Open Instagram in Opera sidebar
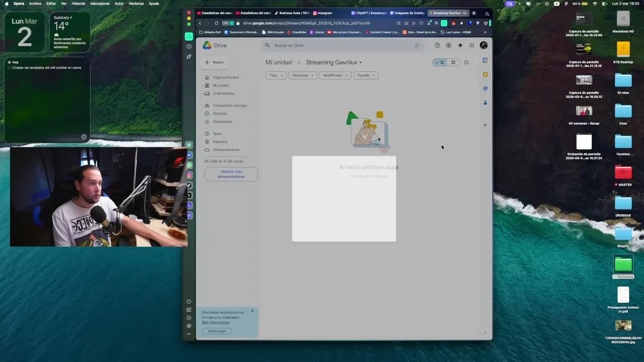Screen dimensions: 644x362 (x=189, y=175)
